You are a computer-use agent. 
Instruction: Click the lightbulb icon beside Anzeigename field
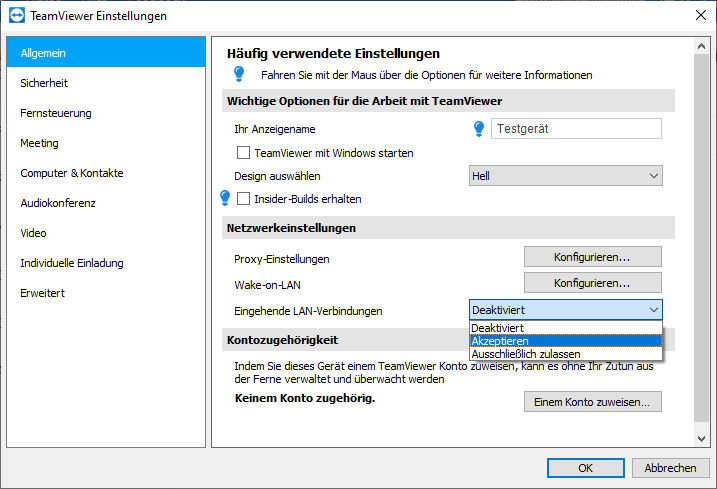click(x=479, y=129)
